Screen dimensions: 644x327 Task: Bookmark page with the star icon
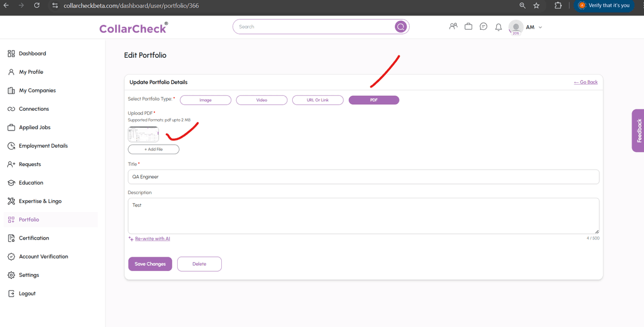tap(536, 5)
